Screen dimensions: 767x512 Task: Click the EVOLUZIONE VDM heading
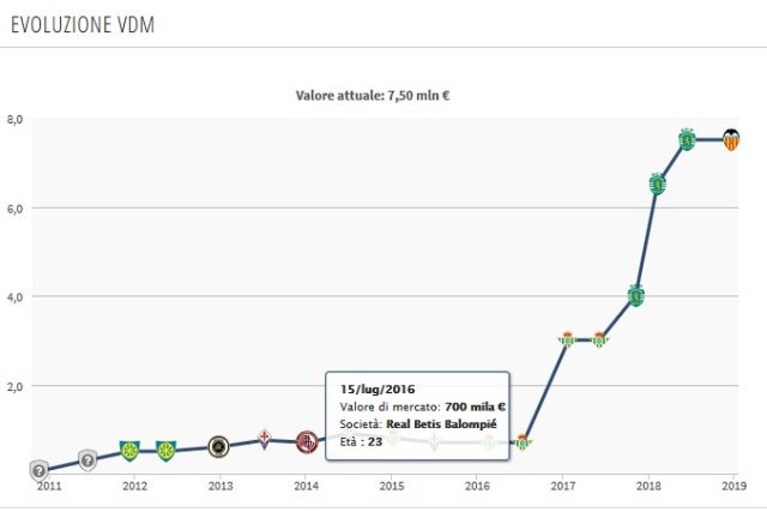pos(83,24)
